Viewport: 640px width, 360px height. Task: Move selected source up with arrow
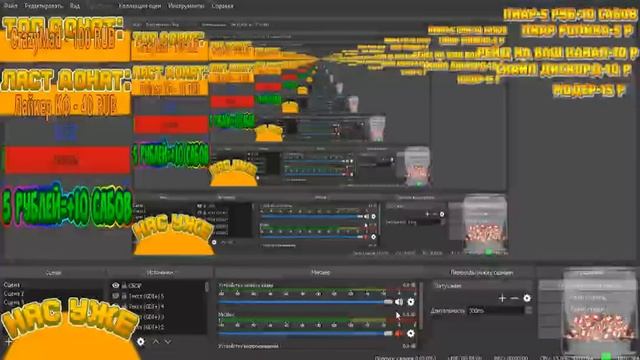(156, 341)
